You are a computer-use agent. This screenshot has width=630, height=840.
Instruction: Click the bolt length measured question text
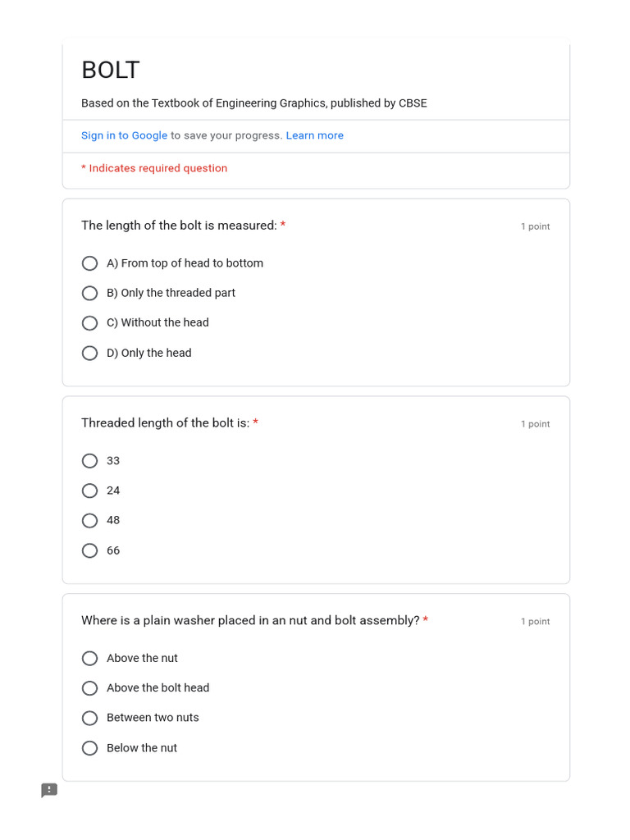tap(179, 226)
